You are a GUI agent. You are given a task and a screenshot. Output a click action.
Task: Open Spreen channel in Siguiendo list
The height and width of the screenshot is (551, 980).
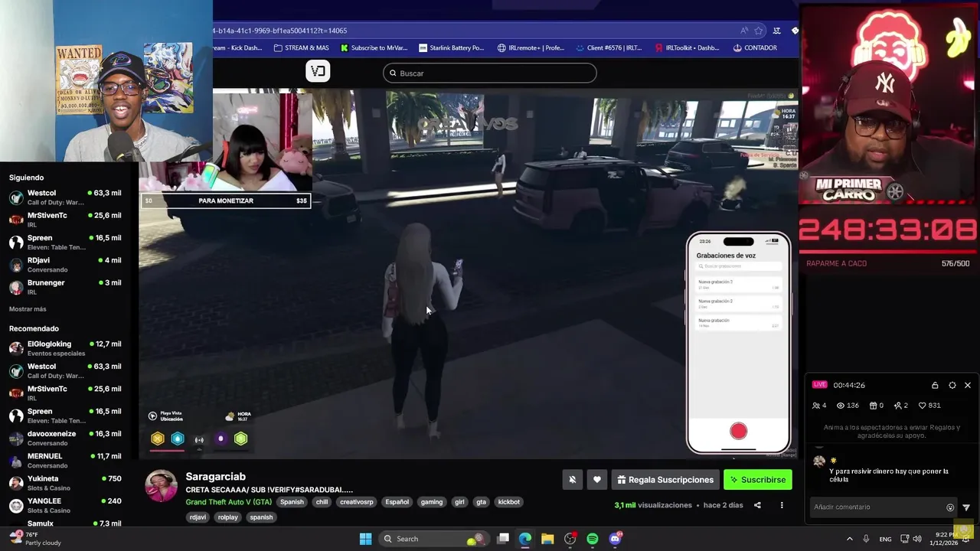coord(65,243)
